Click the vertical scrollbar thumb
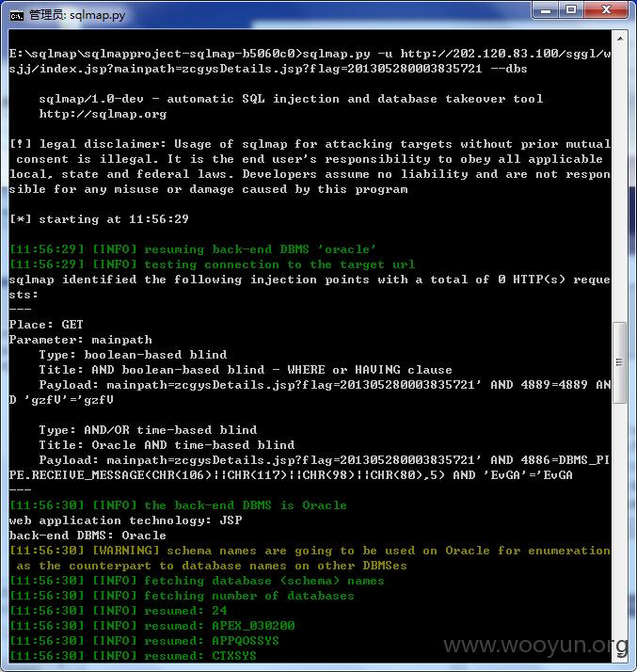The width and height of the screenshot is (637, 672). pos(619,362)
